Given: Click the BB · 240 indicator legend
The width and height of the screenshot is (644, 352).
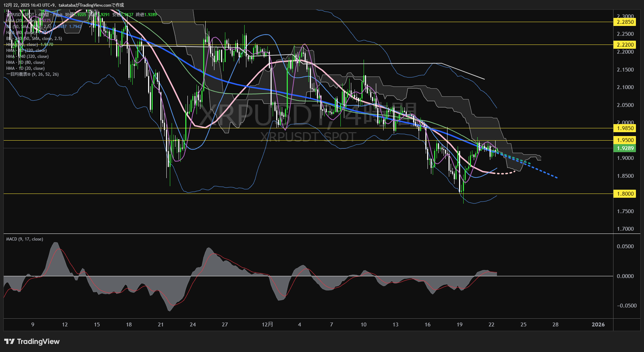Looking at the screenshot, I should [34, 39].
